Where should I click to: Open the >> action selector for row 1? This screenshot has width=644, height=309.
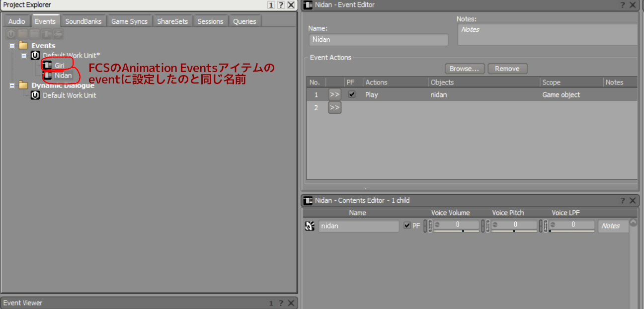click(334, 94)
